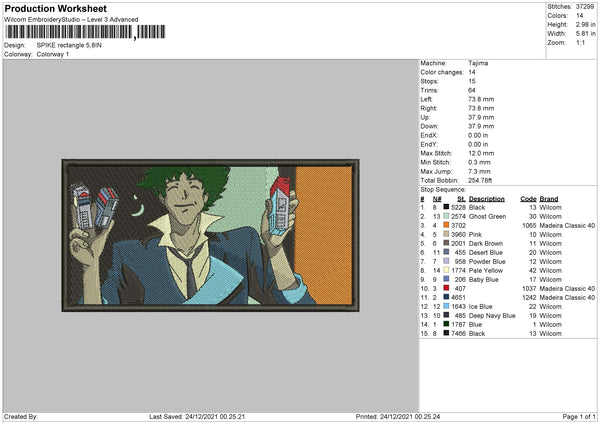This screenshot has height=424, width=600.
Task: Click the code '1242' in row 11
Action: tap(529, 297)
